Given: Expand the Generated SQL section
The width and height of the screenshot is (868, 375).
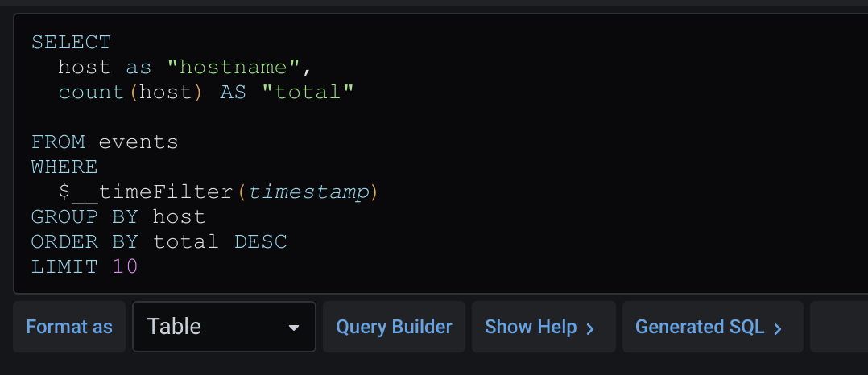Looking at the screenshot, I should tap(713, 327).
